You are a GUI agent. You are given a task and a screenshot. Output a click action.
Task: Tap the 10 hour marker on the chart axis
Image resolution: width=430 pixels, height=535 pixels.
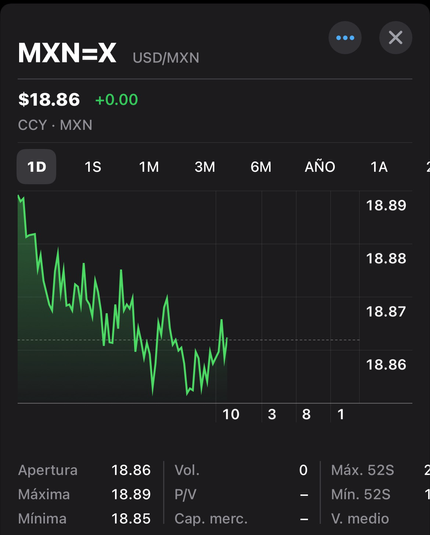coord(231,414)
